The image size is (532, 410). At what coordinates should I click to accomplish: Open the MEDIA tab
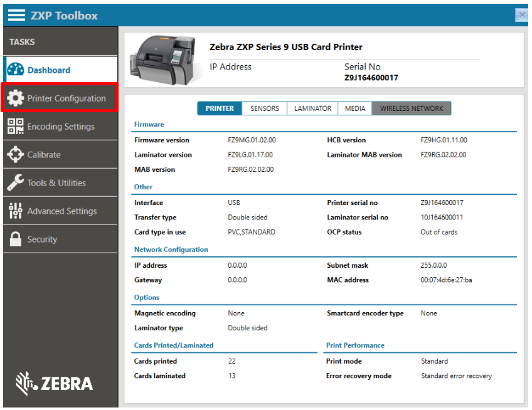[355, 108]
